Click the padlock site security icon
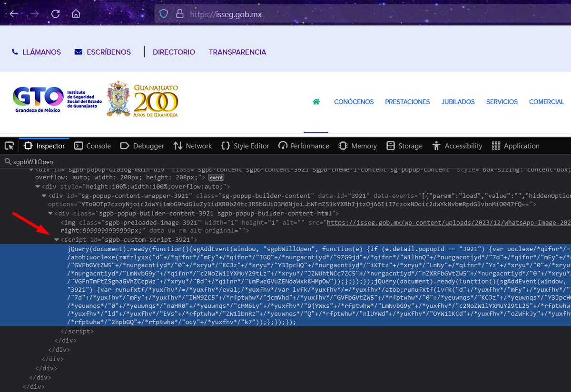This screenshot has height=392, width=571. (179, 14)
